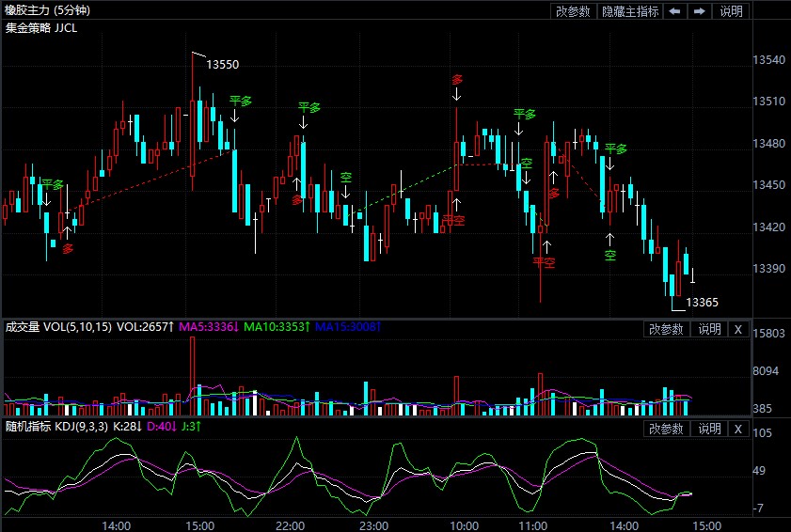Open 改参数 for the KDJ panel

pos(666,429)
